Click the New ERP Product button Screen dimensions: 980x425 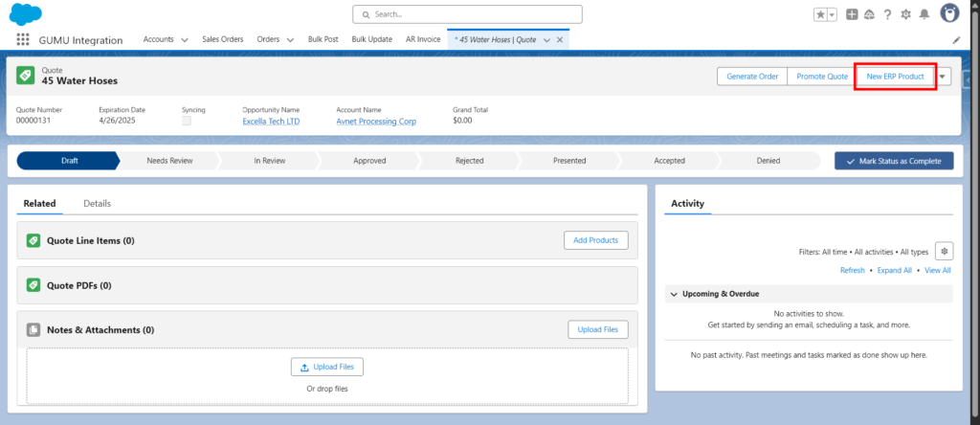895,77
